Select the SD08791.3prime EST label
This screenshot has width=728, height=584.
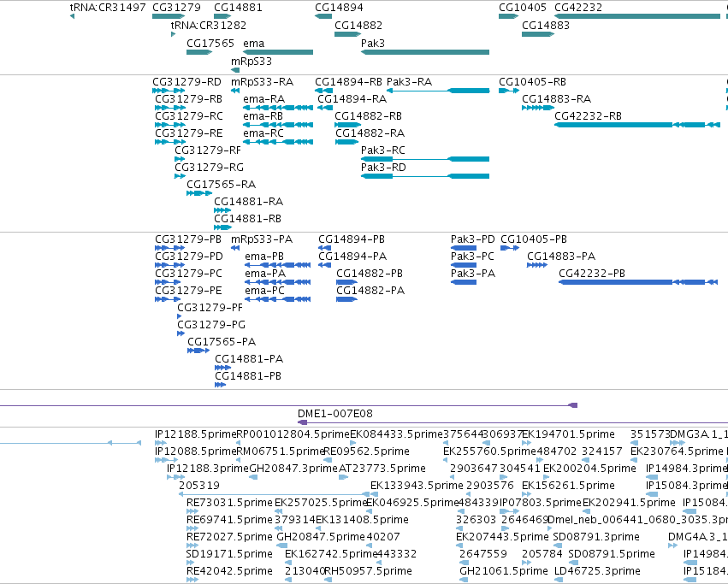click(x=596, y=537)
